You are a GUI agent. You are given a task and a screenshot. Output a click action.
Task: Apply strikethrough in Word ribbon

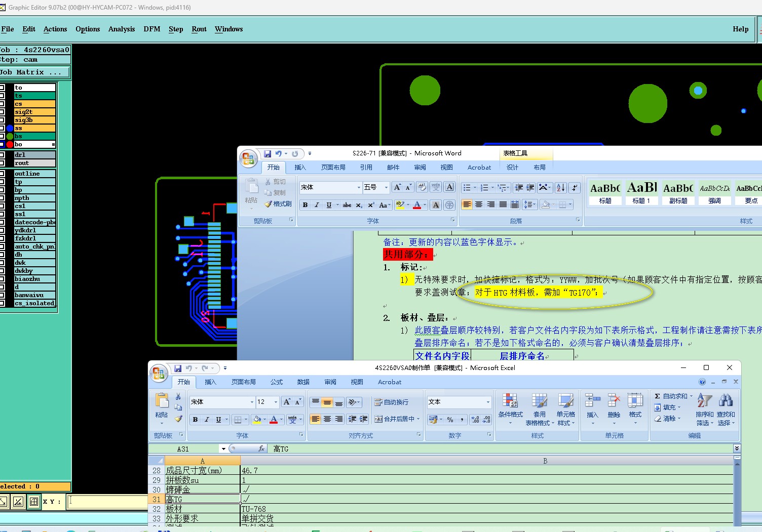click(x=347, y=205)
